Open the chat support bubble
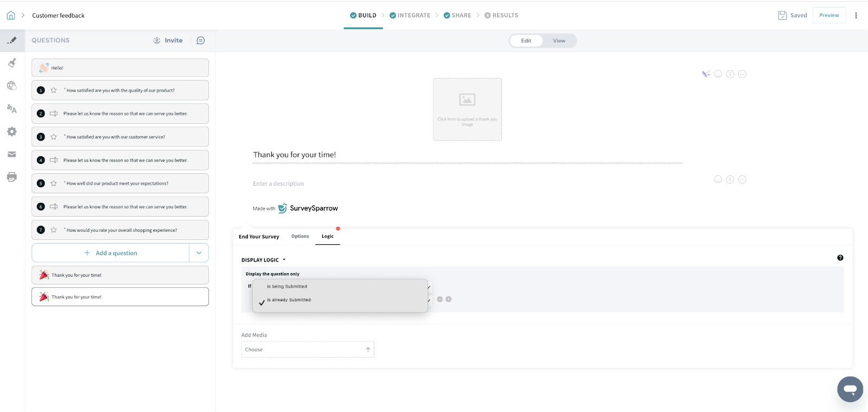The width and height of the screenshot is (868, 412). [850, 389]
